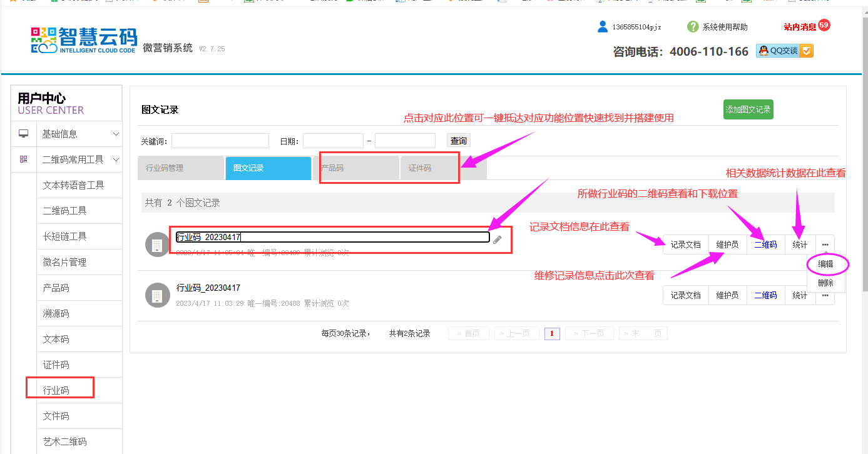The height and width of the screenshot is (454, 868).
Task: Open 系统使用帮助 help icon
Action: (x=693, y=27)
